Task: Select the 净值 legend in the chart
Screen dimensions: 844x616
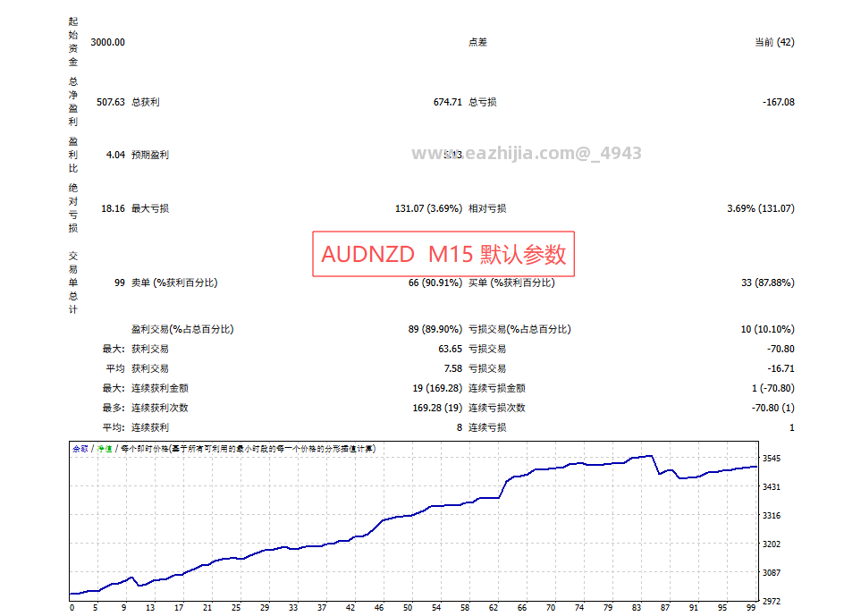Action: (105, 449)
